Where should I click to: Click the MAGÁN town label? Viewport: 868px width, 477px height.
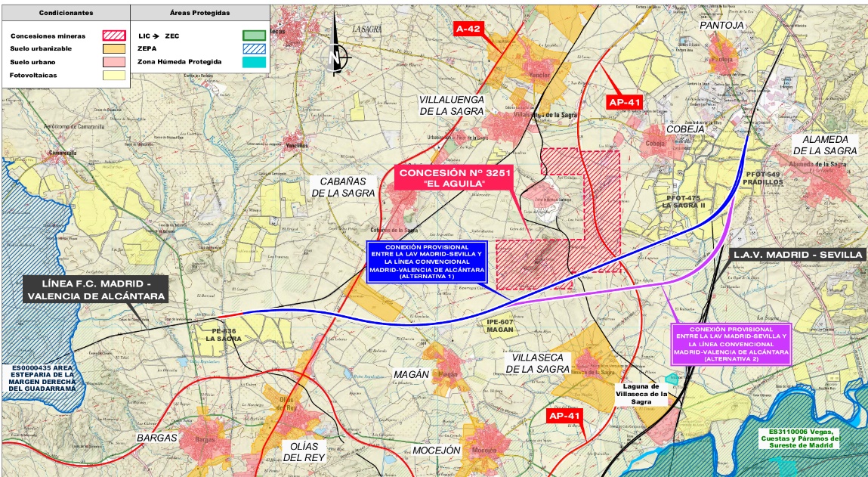(411, 374)
